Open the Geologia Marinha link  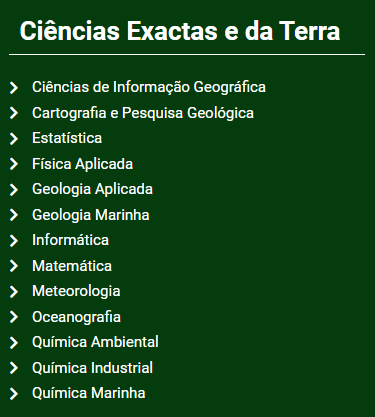click(91, 215)
